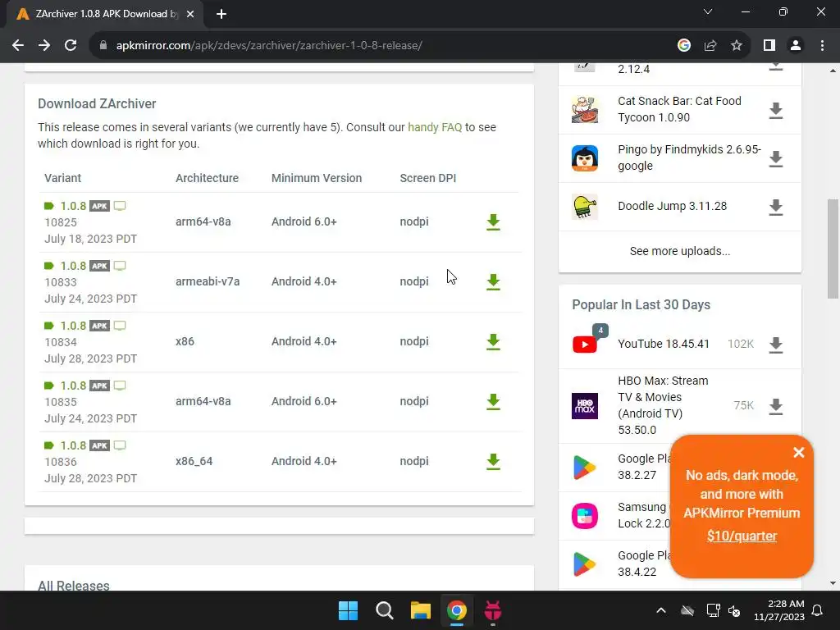The image size is (840, 630).
Task: Download the 10836 x86_64 variant
Action: coord(493,462)
